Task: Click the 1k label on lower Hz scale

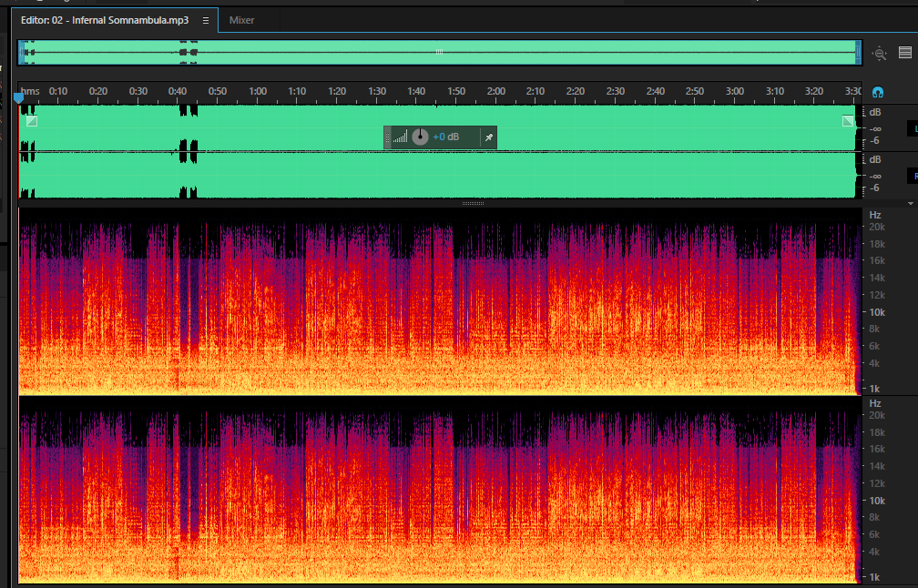Action: [x=874, y=577]
